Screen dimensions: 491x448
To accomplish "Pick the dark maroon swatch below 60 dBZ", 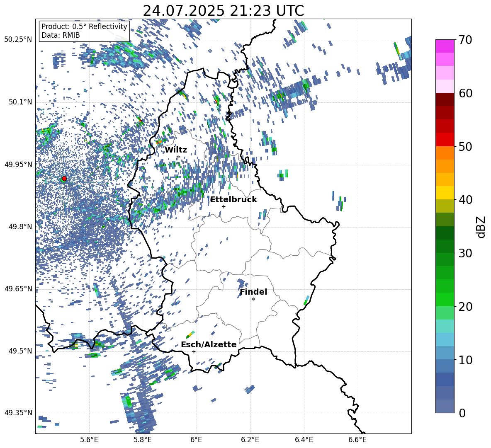I will click(445, 99).
